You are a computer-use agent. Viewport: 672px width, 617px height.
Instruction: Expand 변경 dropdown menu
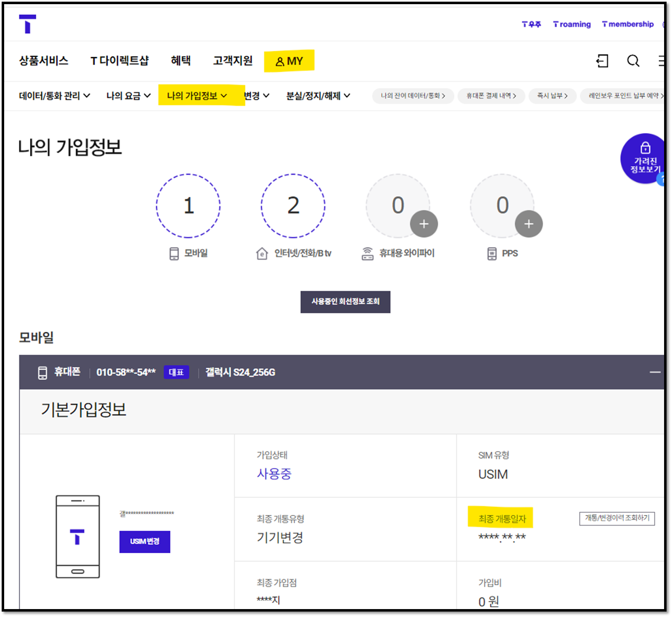257,96
